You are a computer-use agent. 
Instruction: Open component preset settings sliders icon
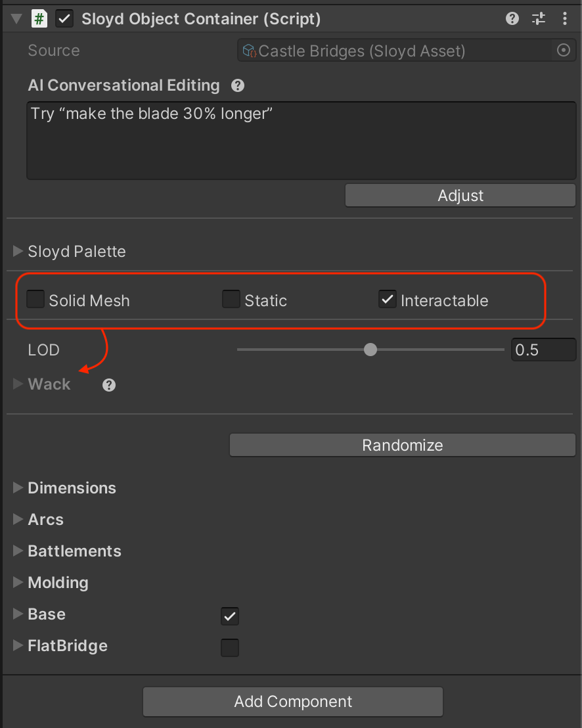click(539, 19)
